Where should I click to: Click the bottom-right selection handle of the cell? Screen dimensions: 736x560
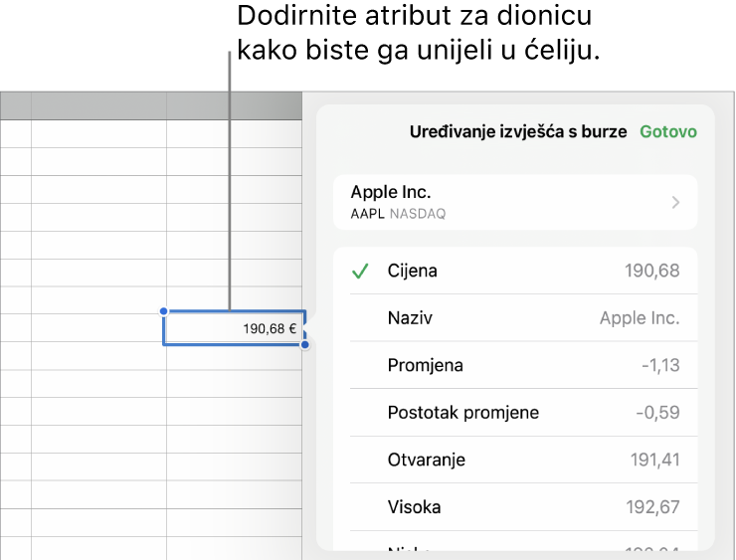point(305,345)
